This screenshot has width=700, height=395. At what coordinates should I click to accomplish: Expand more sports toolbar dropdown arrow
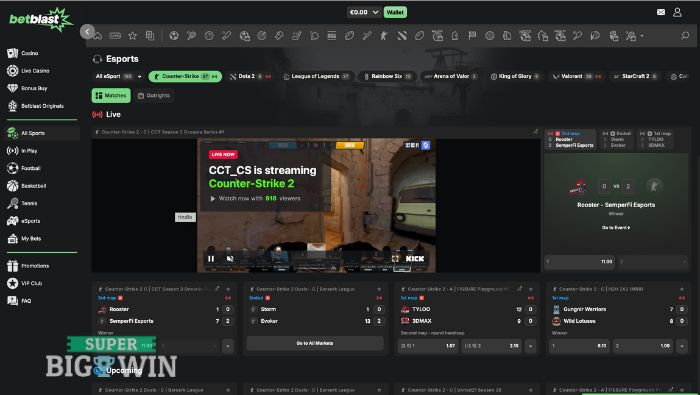(x=642, y=36)
